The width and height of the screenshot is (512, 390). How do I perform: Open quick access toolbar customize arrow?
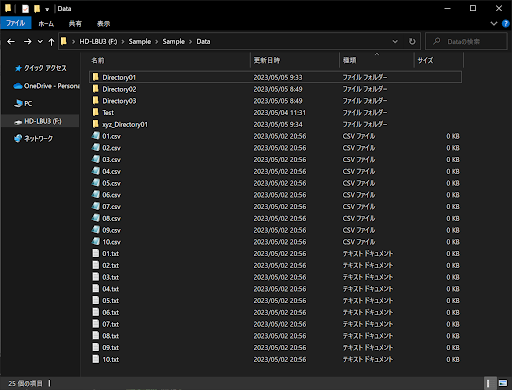[x=47, y=9]
